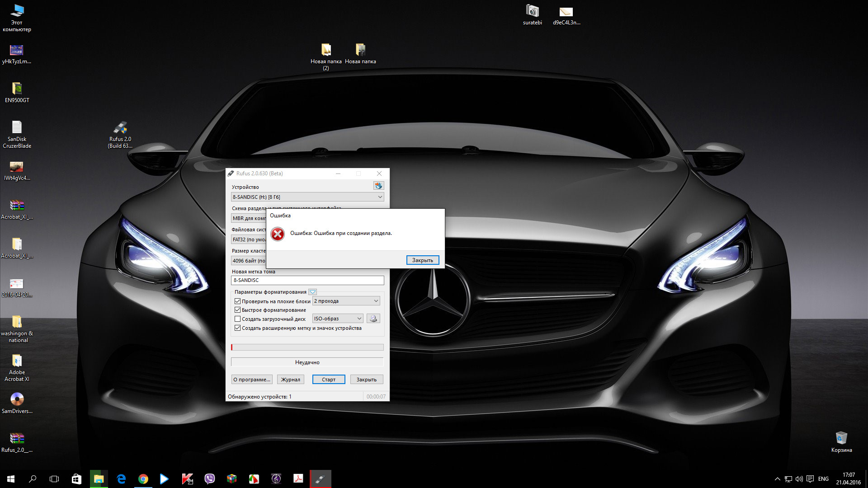
Task: Open Viber from the taskbar
Action: 209,479
